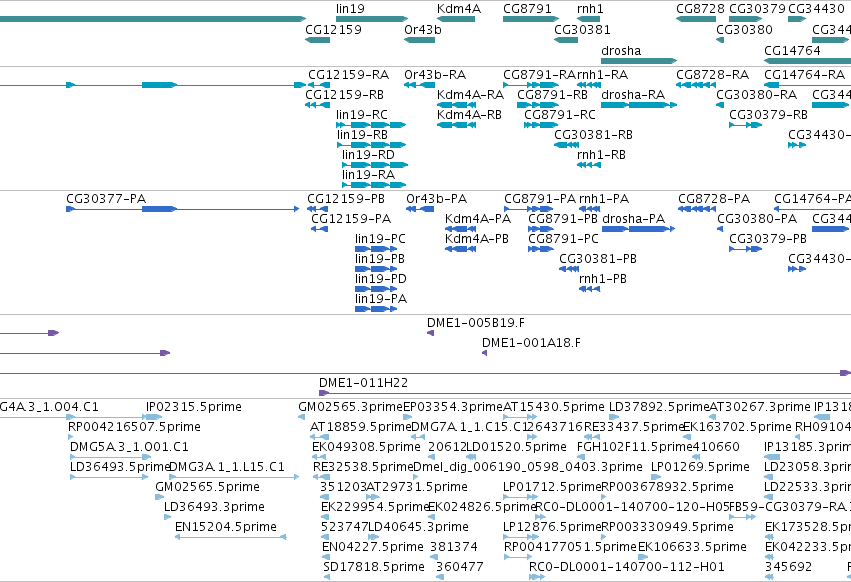This screenshot has height=582, width=851.
Task: Open the drosha gene feature
Action: point(639,61)
